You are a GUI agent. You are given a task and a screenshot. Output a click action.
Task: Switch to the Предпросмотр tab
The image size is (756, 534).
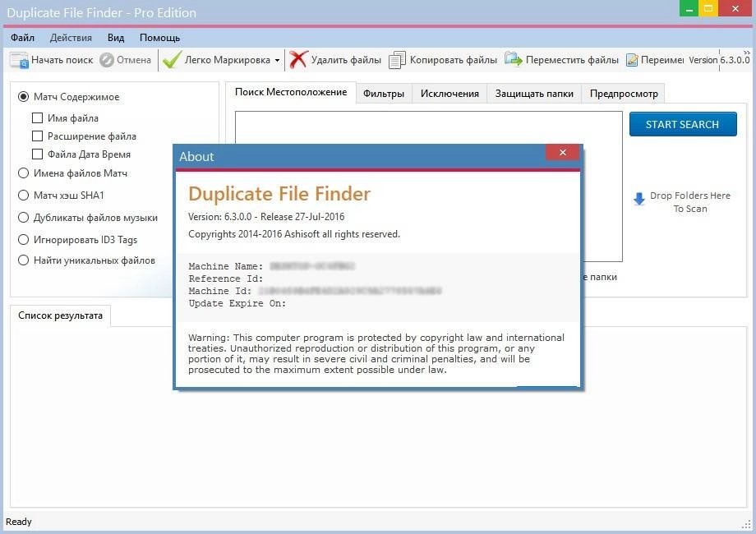pyautogui.click(x=624, y=94)
